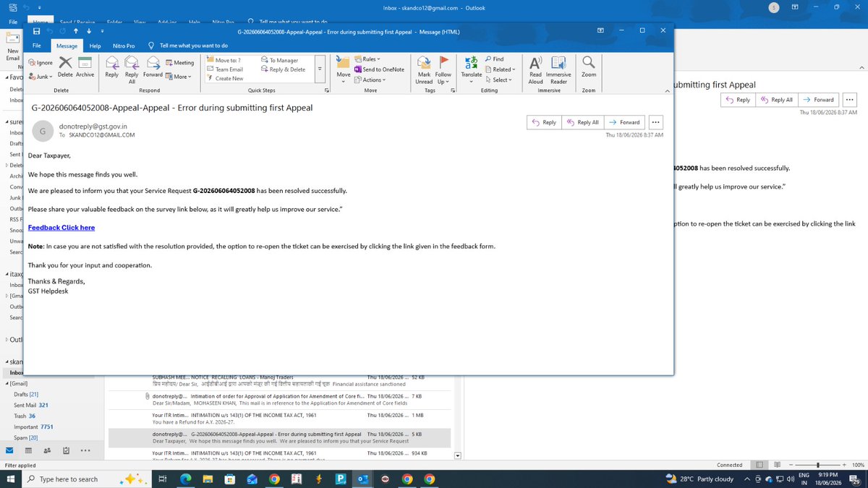
Task: Click the Windows Start button
Action: [11, 479]
